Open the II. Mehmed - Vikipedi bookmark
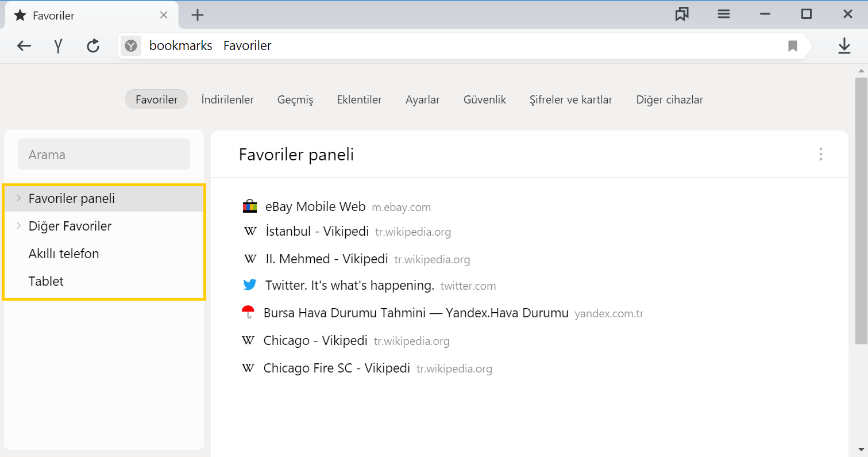 [x=327, y=259]
